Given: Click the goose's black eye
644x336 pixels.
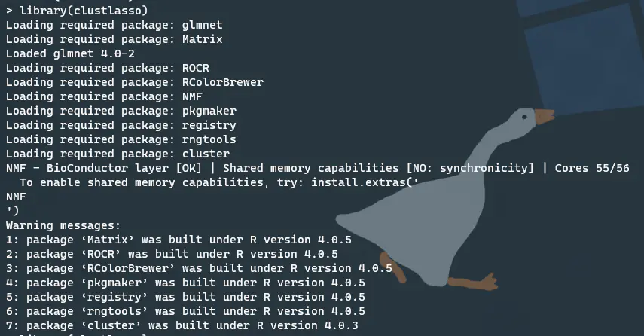Looking at the screenshot, I should 524,117.
